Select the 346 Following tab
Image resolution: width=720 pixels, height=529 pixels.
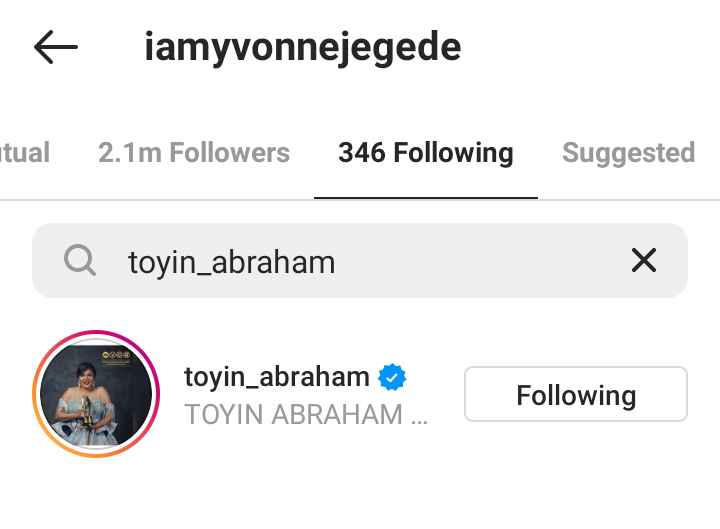(426, 153)
